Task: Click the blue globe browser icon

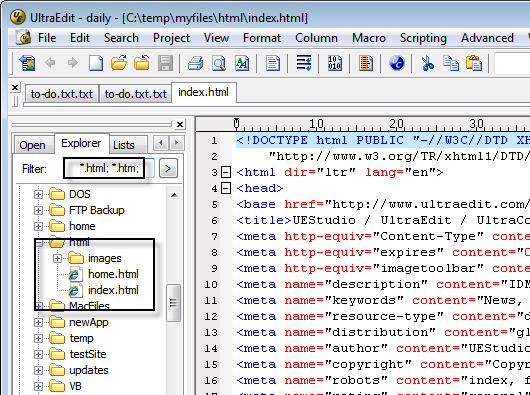Action: [397, 63]
